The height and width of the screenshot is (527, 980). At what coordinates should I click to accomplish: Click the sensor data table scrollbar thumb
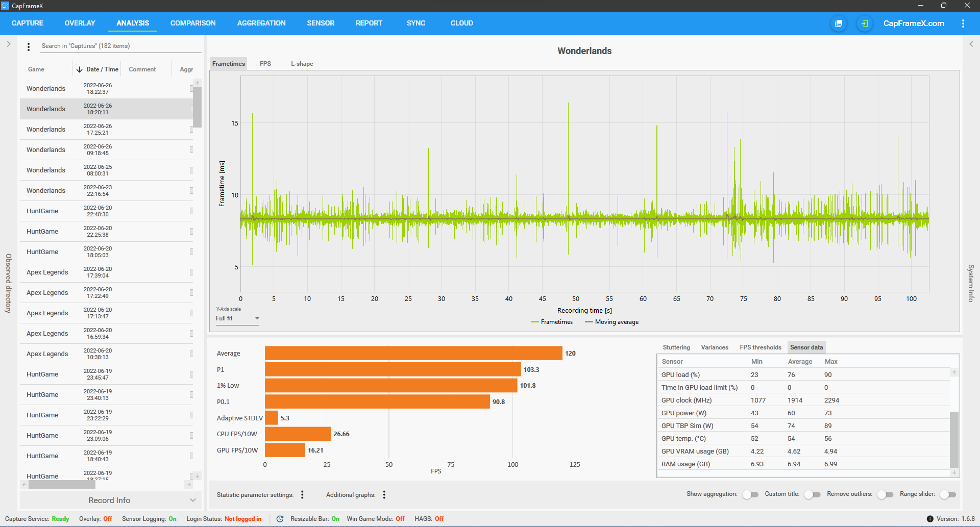point(954,439)
